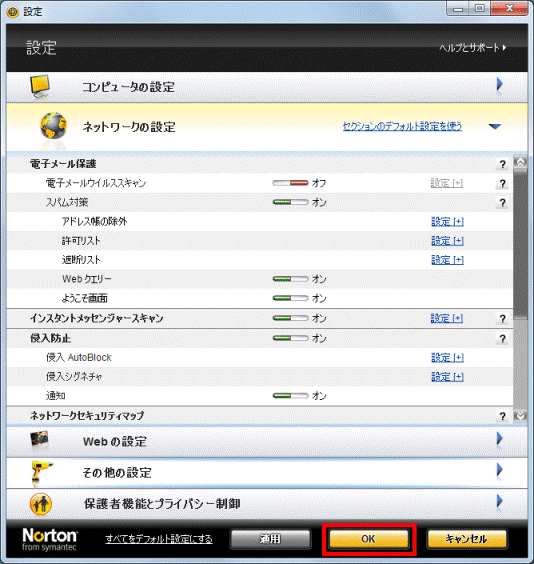Image resolution: width=534 pixels, height=564 pixels.
Task: Click the monitor icon for コンピュータの設定
Action: (x=40, y=86)
